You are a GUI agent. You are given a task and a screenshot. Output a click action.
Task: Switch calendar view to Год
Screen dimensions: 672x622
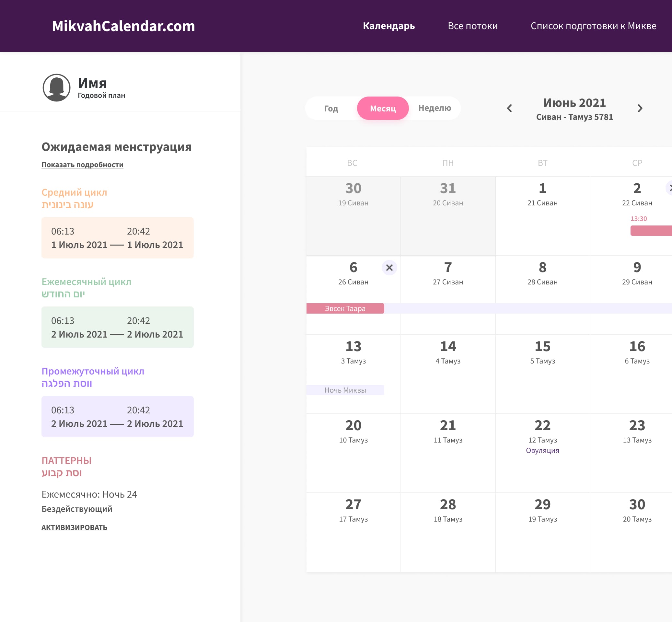point(330,109)
